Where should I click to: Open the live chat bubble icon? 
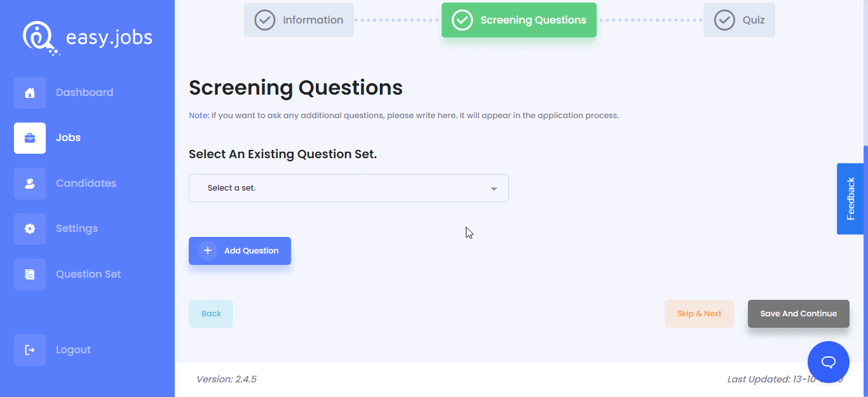(x=828, y=361)
